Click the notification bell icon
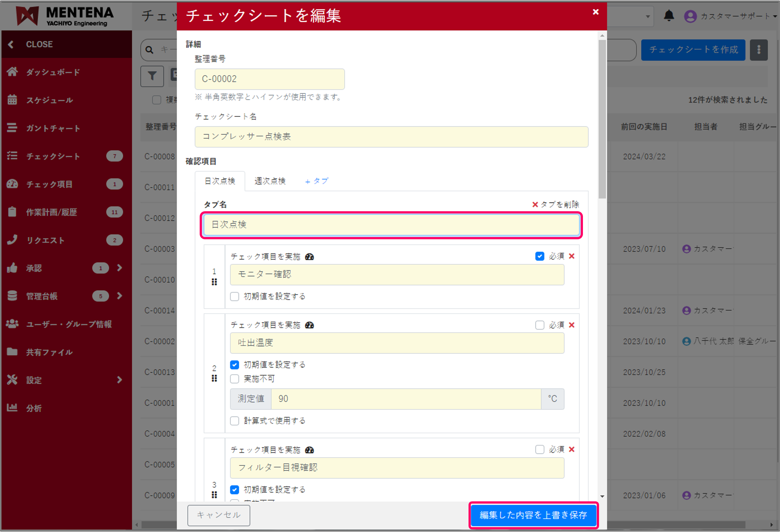This screenshot has width=780, height=532. click(x=669, y=16)
